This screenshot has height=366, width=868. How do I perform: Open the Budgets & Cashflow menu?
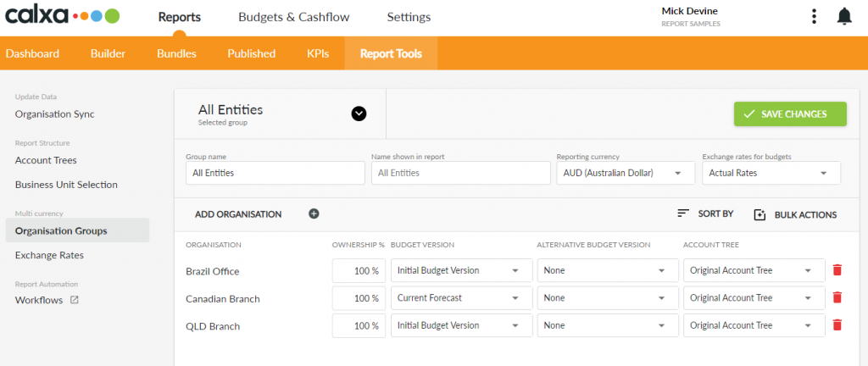(294, 17)
